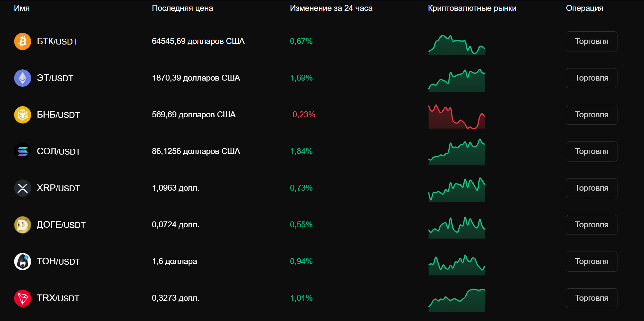Click the TRX coin icon
The image size is (644, 321).
[23, 298]
